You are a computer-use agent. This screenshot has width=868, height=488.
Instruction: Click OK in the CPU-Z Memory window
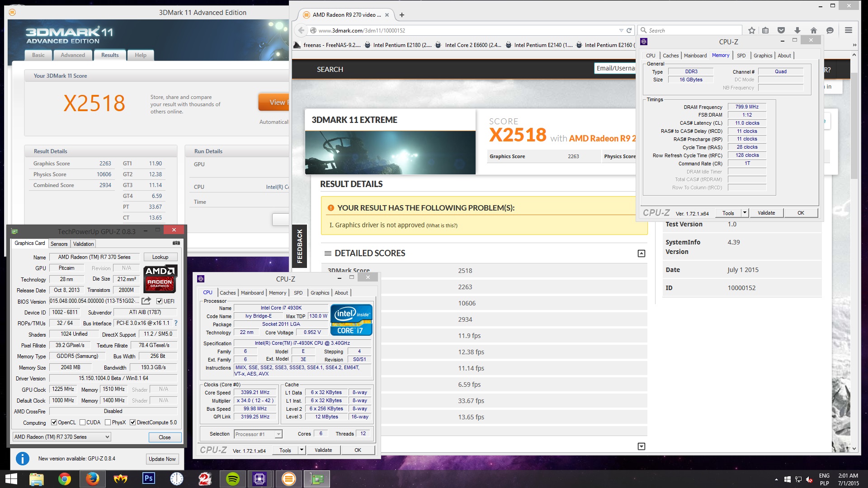tap(801, 213)
